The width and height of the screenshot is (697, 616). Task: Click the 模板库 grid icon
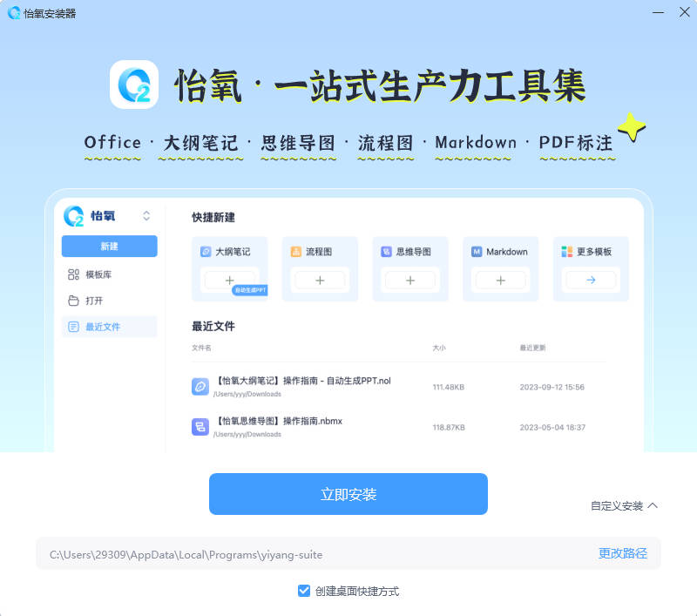73,274
